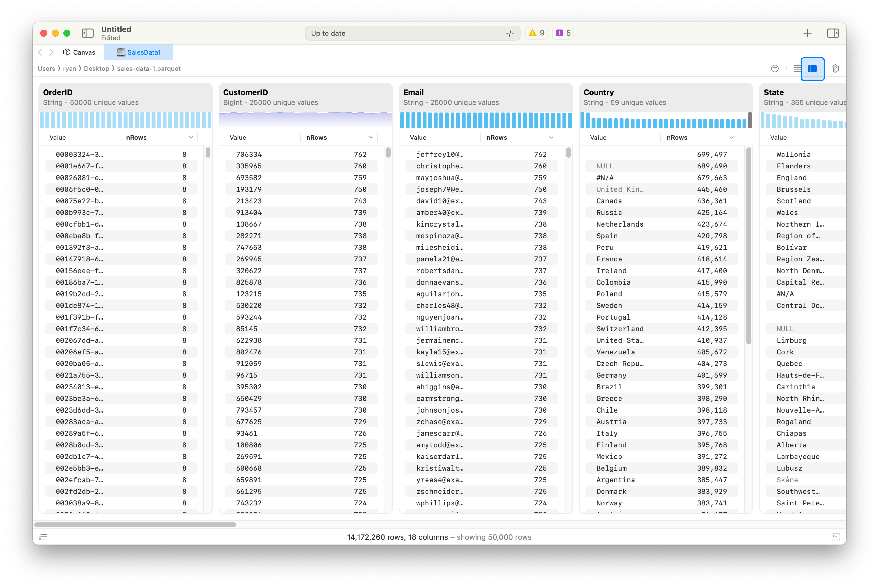Screen dimensions: 879x588
Task: Select customer ID 706334 row
Action: (x=301, y=155)
